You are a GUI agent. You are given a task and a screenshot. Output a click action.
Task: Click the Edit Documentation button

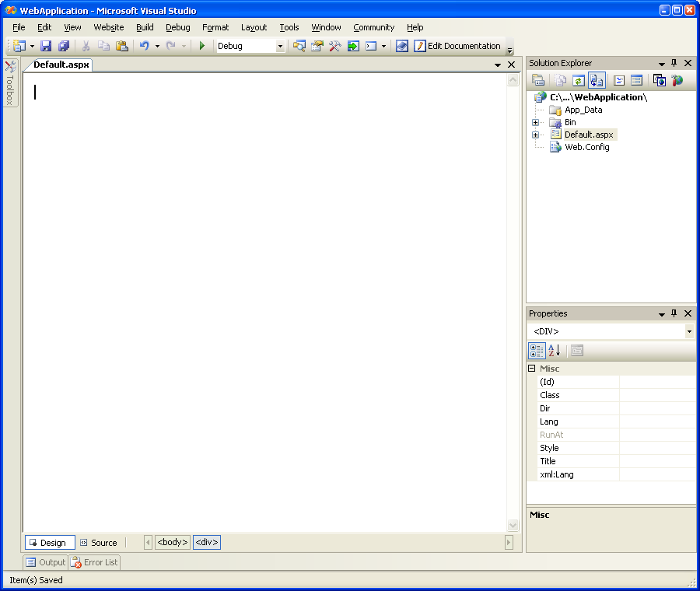[x=458, y=46]
